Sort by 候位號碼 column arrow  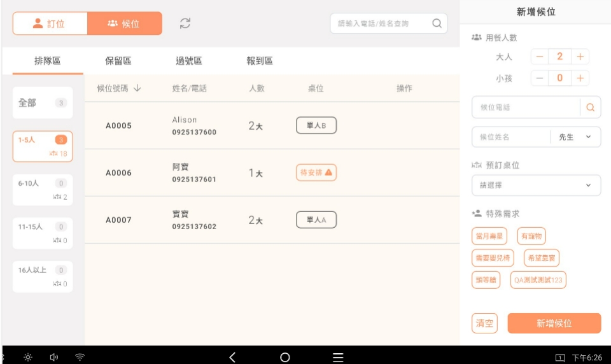tap(137, 88)
